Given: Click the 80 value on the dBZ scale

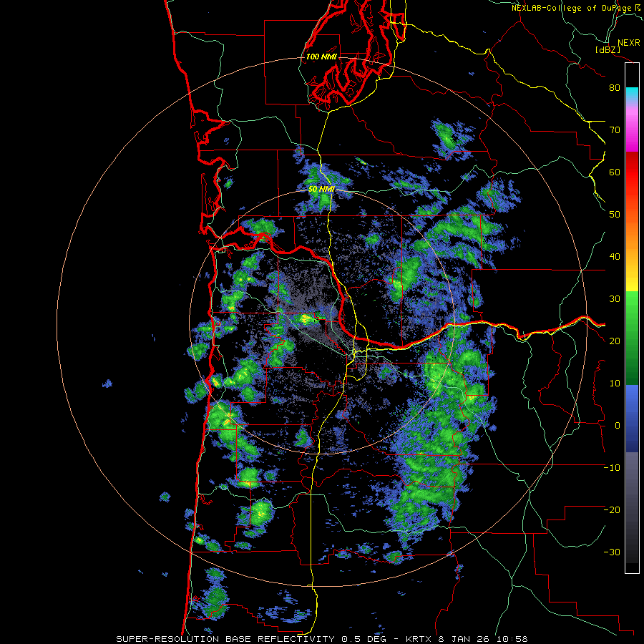Looking at the screenshot, I should [x=615, y=88].
